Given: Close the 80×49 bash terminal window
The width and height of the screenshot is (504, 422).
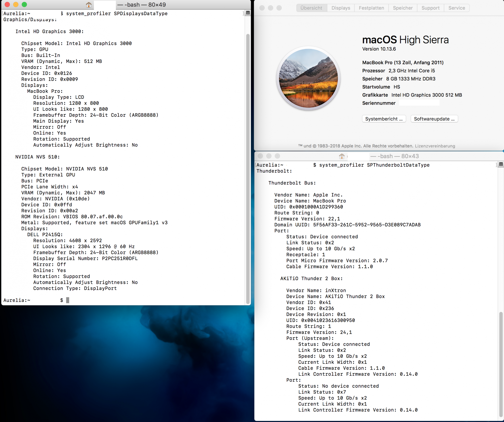Looking at the screenshot, I should (x=7, y=5).
